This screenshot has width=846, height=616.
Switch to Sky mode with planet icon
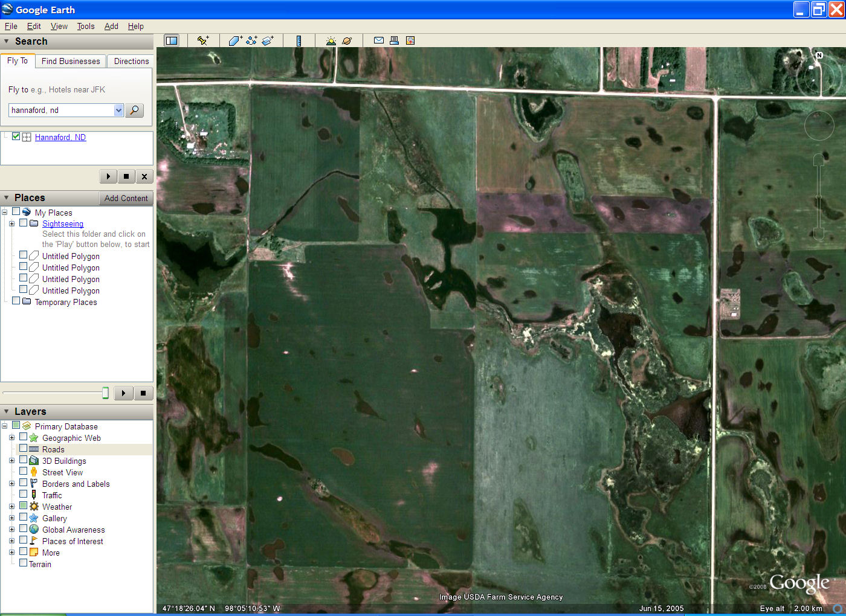click(347, 40)
